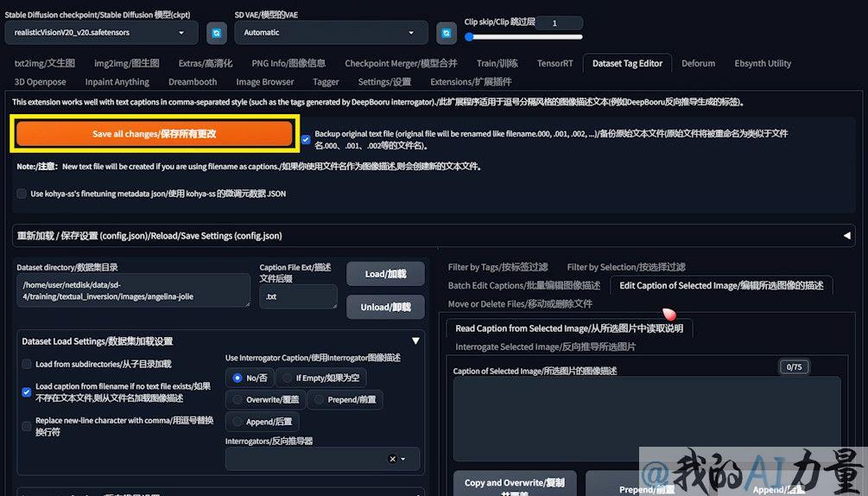Viewport: 868px width, 496px height.
Task: Open the Stable Diffusion checkpoint dropdown
Action: pyautogui.click(x=101, y=33)
